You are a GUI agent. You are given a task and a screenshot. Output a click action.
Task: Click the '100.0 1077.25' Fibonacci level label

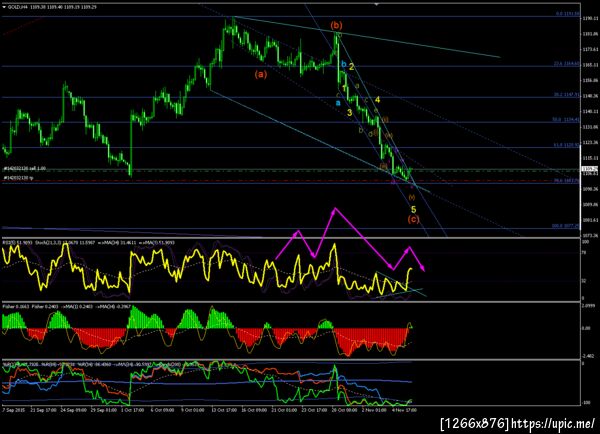click(566, 226)
